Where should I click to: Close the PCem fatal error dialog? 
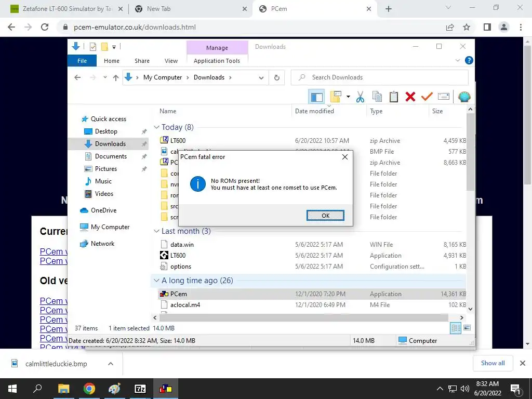coord(345,157)
